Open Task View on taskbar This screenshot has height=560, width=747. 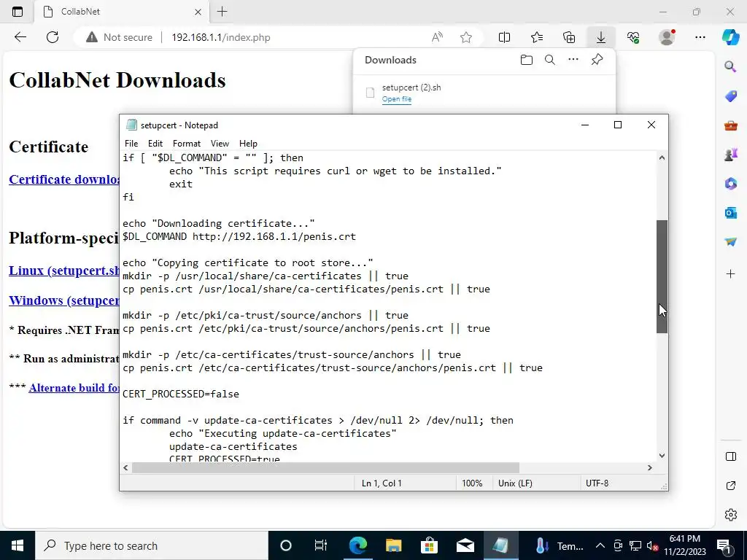click(321, 545)
